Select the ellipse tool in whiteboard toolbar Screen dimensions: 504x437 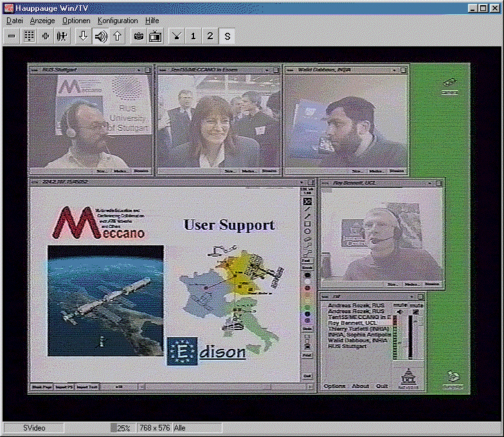pyautogui.click(x=307, y=232)
